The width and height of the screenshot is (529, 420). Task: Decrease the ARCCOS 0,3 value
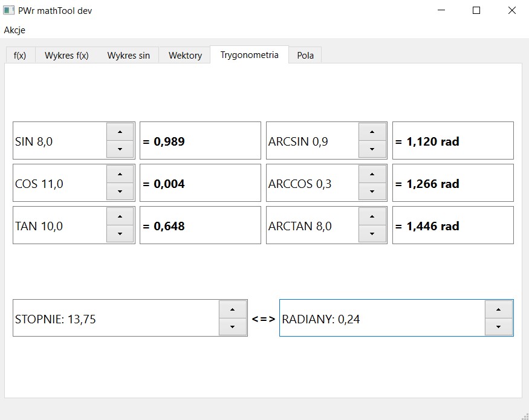tap(373, 191)
